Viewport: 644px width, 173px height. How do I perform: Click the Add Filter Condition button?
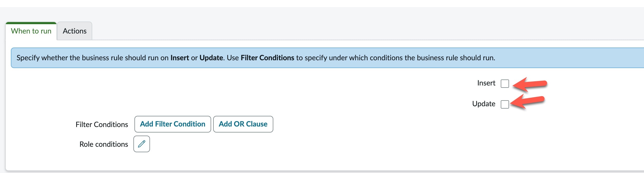pyautogui.click(x=173, y=124)
